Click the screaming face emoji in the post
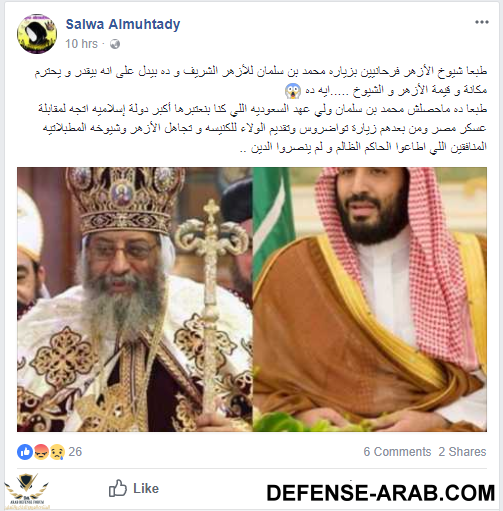Screen dimensions: 503x511 point(293,91)
